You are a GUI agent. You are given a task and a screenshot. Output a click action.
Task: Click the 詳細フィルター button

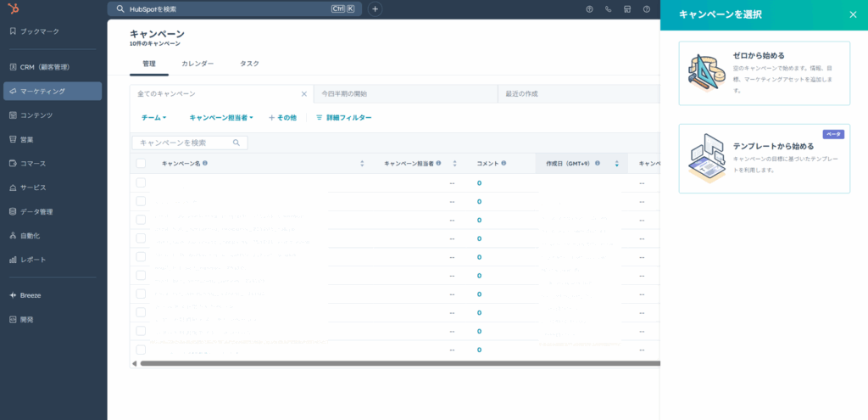coord(344,118)
